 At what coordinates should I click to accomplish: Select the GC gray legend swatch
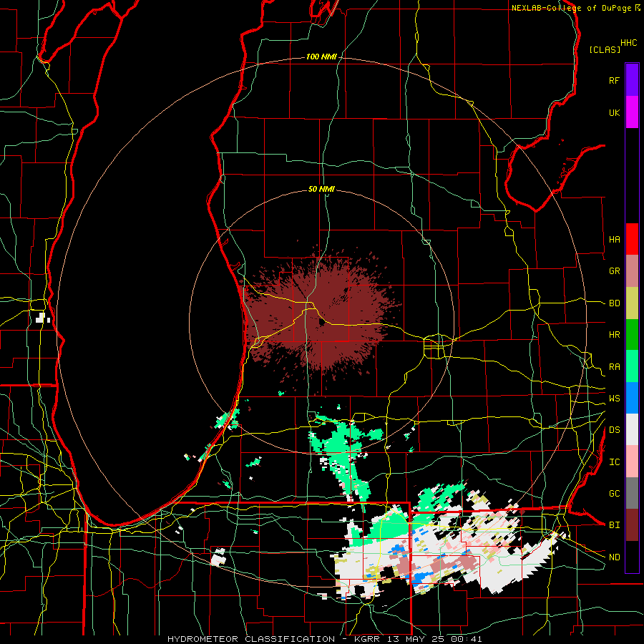pyautogui.click(x=632, y=493)
